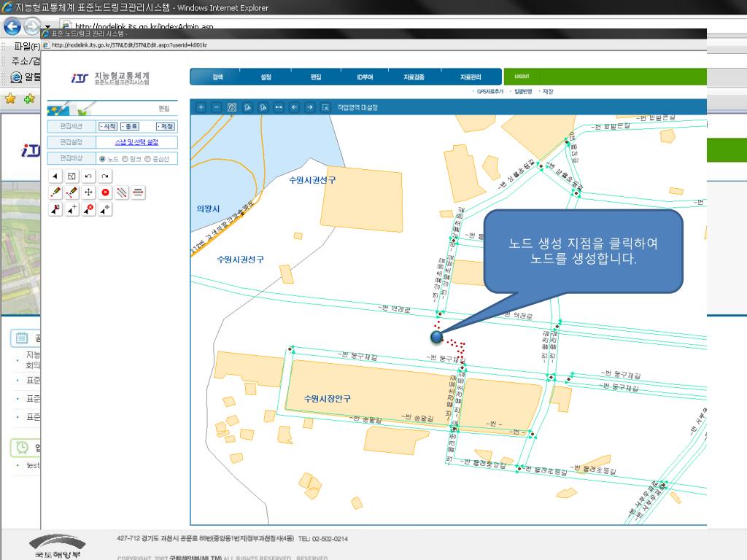The height and width of the screenshot is (560, 747).
Task: Pick the pencil create-node tool
Action: [56, 192]
